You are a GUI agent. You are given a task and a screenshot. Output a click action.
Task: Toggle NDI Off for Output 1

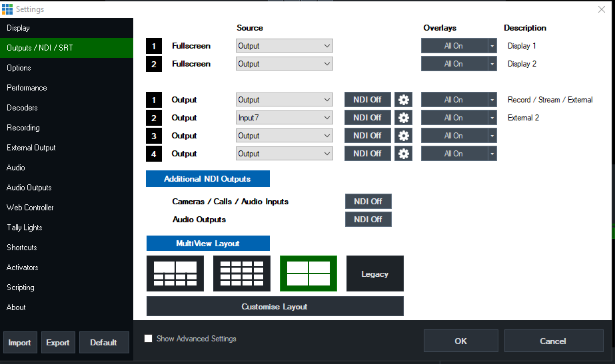tap(367, 100)
